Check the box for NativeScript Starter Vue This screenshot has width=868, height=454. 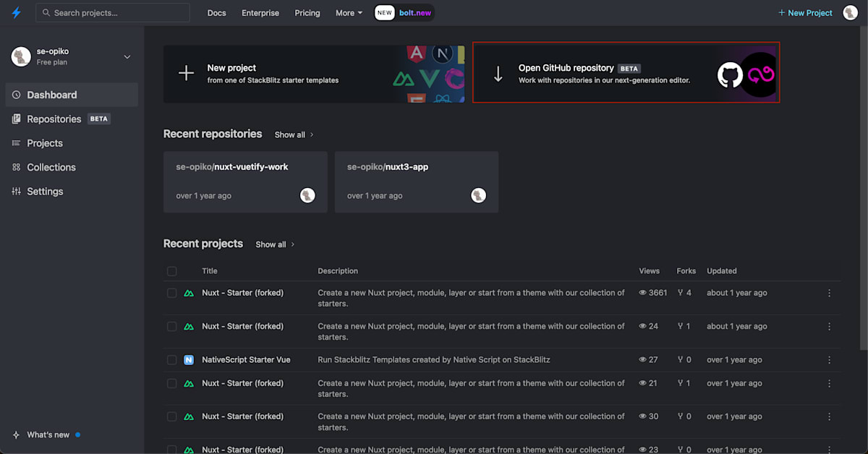(171, 360)
